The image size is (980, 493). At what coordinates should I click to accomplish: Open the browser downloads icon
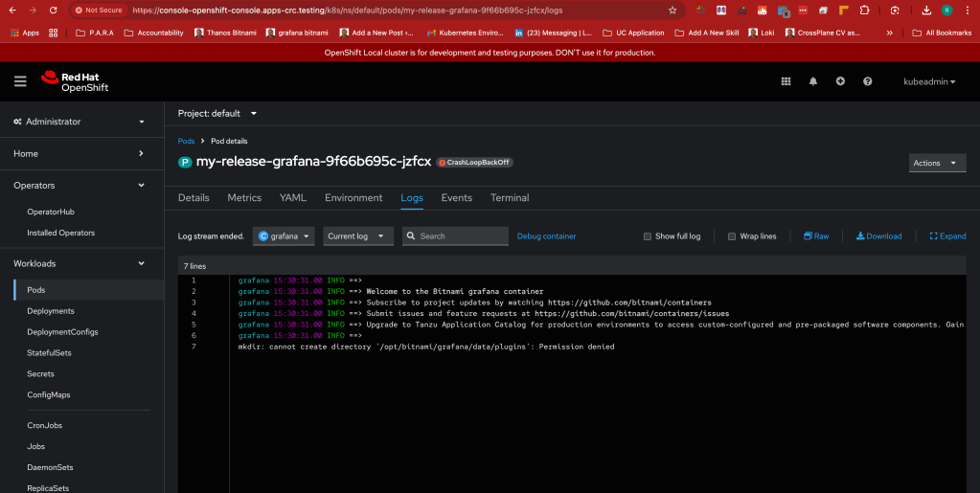(926, 10)
